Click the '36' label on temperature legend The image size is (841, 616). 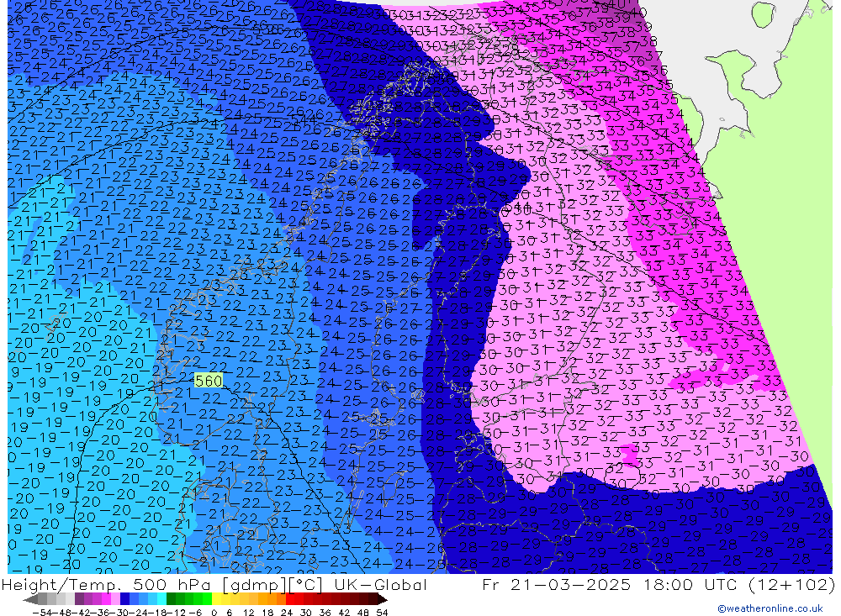(x=325, y=613)
